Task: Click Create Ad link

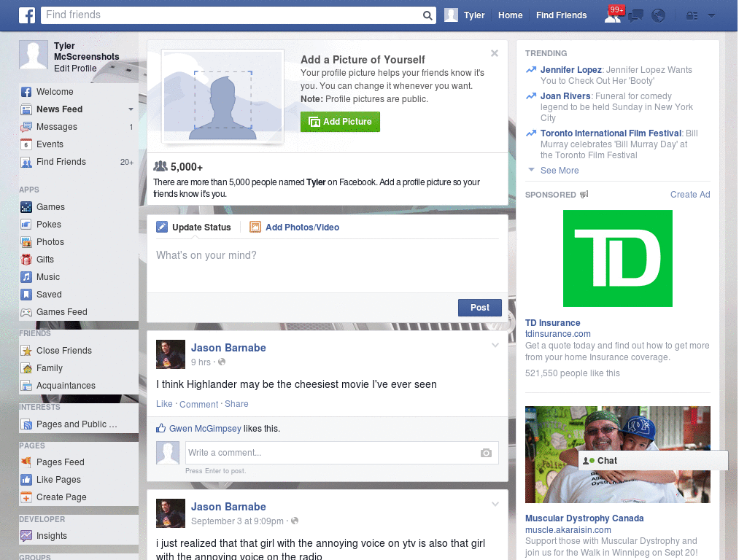Action: 690,194
